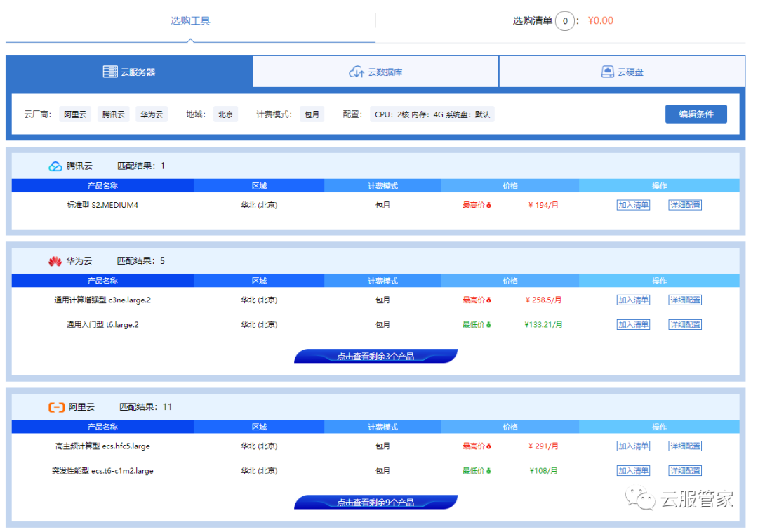Screen dimensions: 758x532
Task: Click the 突发性能型 ecs.t6-c1m2.large product name
Action: [x=102, y=471]
